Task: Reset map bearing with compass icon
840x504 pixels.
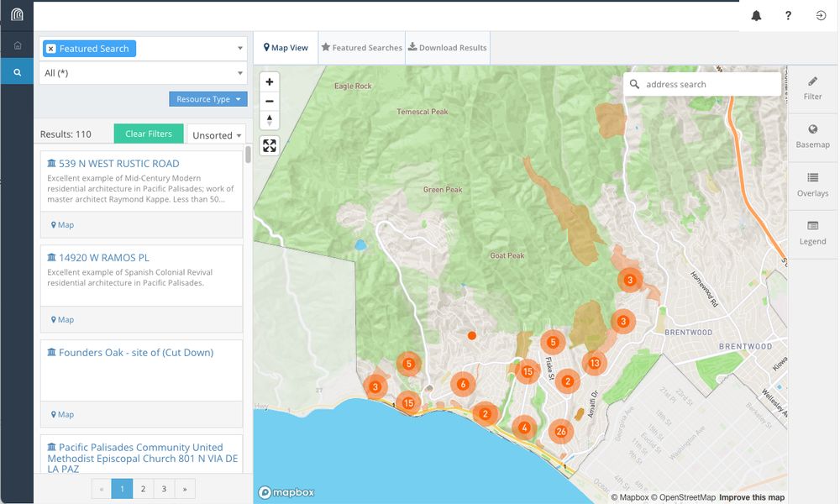Action: 270,120
